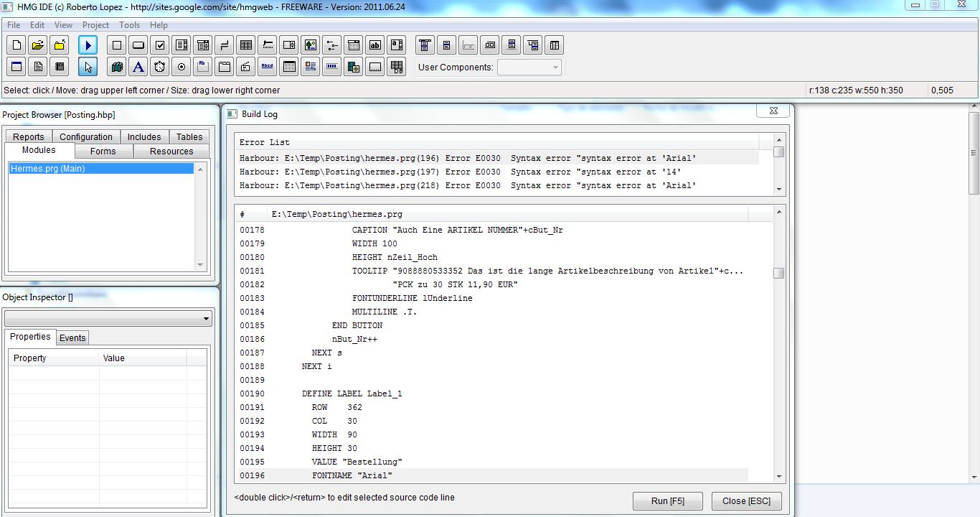Click Error List scroll-down arrow
This screenshot has height=517, width=980.
(779, 190)
